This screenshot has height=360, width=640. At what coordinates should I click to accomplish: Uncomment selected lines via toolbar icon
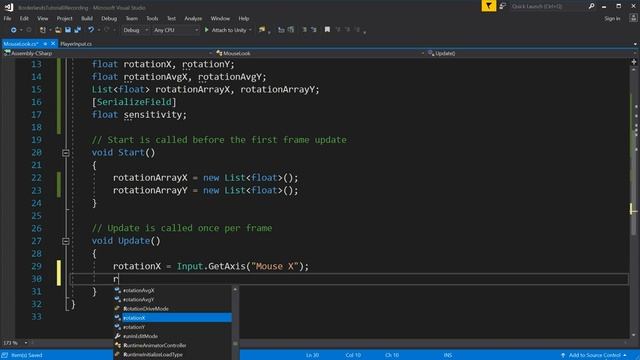(314, 30)
